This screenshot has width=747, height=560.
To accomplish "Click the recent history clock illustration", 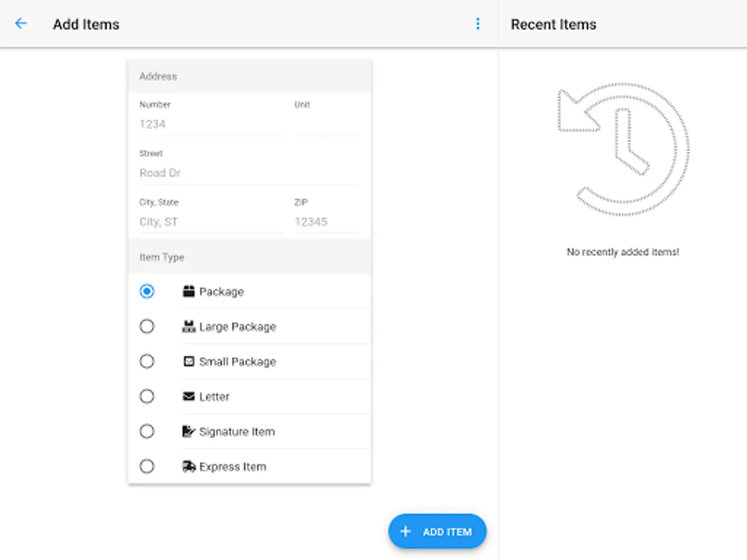I will click(623, 150).
